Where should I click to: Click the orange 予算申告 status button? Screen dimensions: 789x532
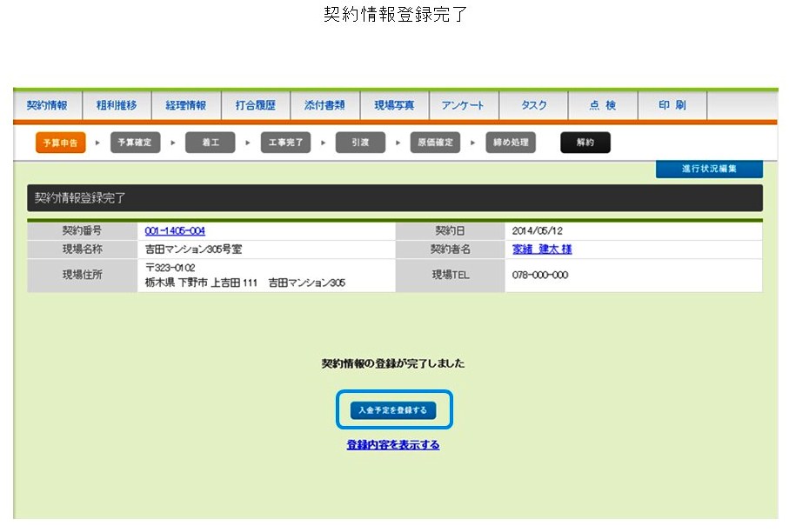[61, 143]
